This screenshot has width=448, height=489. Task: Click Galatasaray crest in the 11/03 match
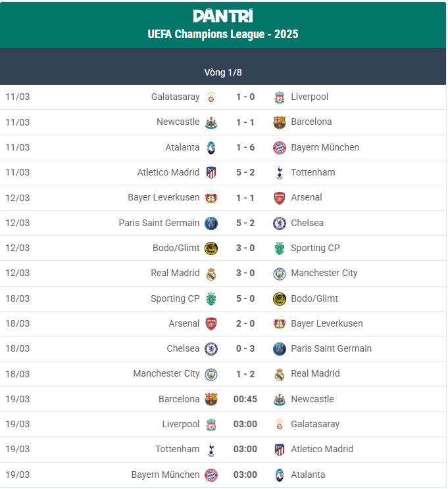pyautogui.click(x=211, y=97)
